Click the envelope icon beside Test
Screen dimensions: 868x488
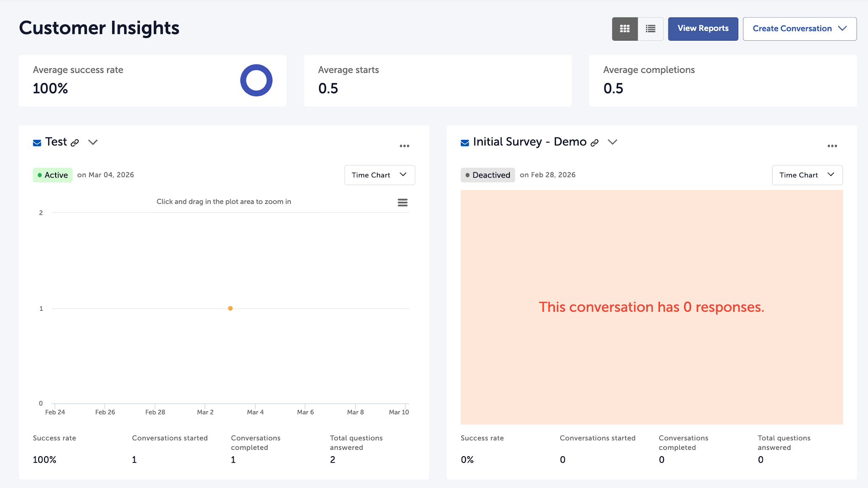(x=37, y=143)
